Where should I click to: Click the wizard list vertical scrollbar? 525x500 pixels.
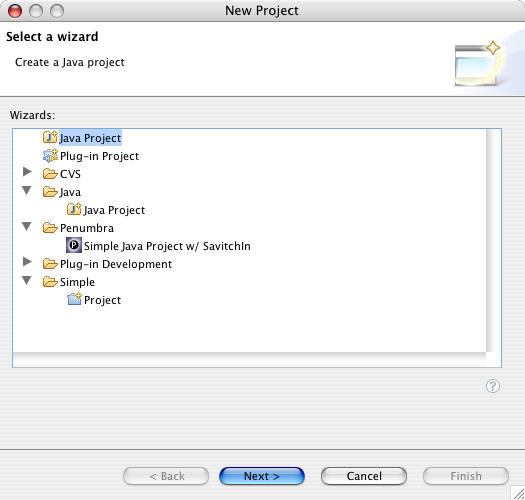click(x=494, y=240)
